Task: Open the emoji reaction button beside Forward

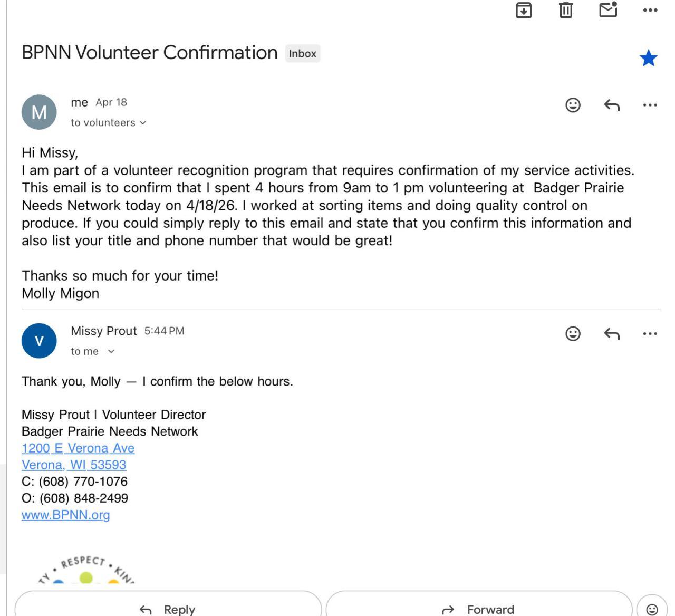Action: coord(652,609)
